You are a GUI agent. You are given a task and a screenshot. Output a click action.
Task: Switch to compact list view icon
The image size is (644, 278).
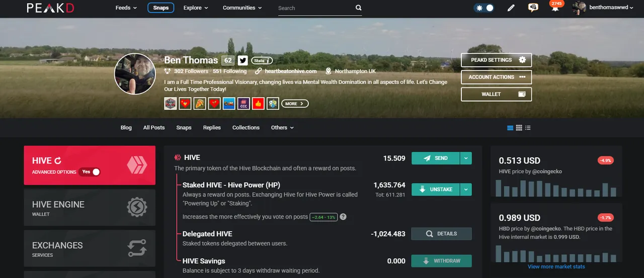(x=528, y=128)
